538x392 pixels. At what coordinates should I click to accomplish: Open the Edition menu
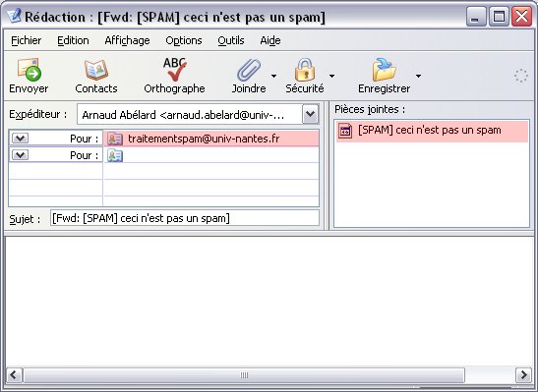pyautogui.click(x=73, y=40)
